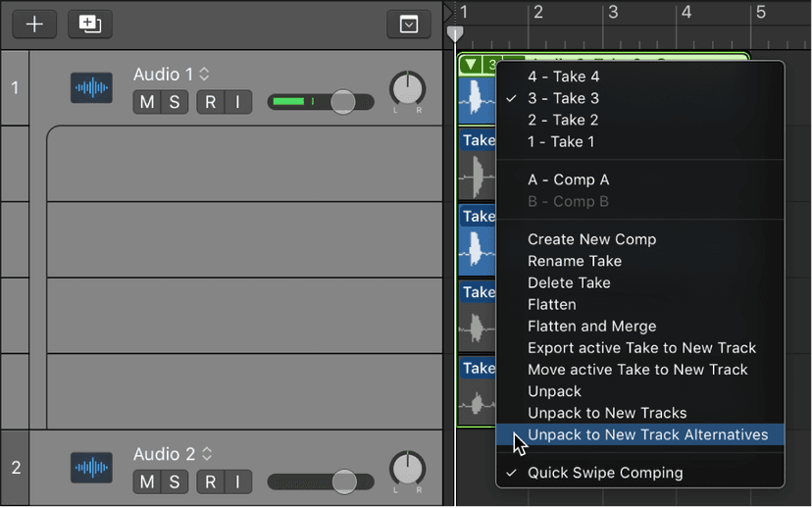The height and width of the screenshot is (508, 812).
Task: Select track number 2 header
Action: pyautogui.click(x=15, y=468)
